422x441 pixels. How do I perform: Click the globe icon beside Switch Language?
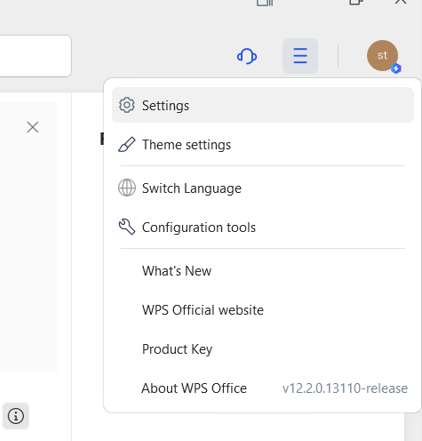tap(127, 188)
